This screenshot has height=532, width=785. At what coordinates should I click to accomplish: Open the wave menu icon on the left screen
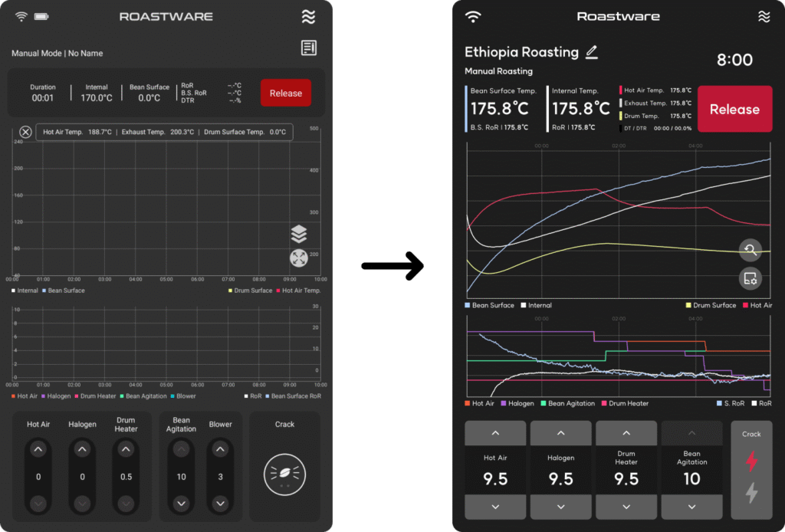[x=309, y=17]
